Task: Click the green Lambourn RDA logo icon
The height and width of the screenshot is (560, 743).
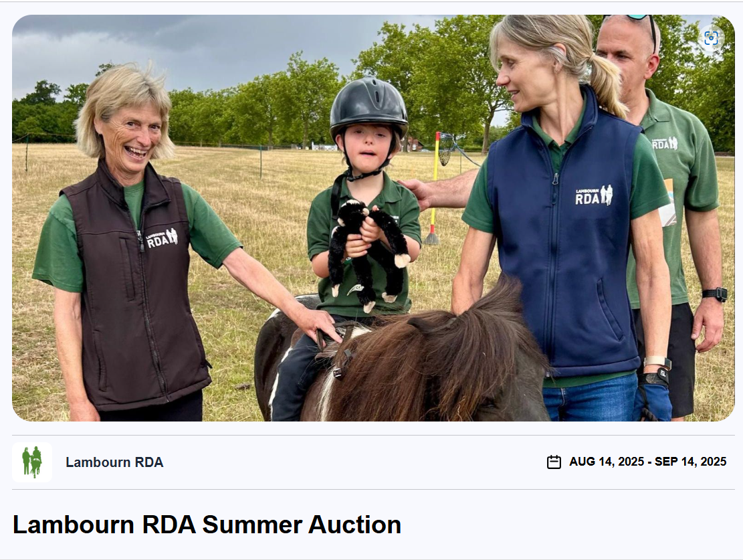Action: [32, 462]
